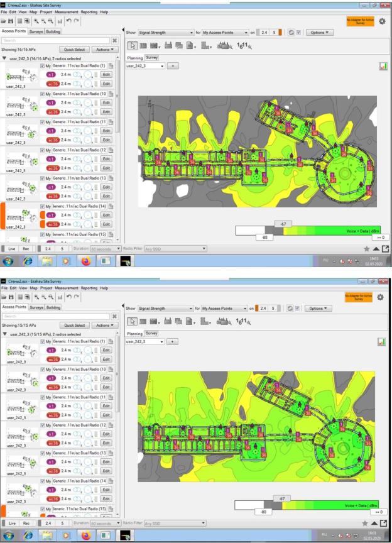Click the -67 legend handle in top window

point(283,224)
